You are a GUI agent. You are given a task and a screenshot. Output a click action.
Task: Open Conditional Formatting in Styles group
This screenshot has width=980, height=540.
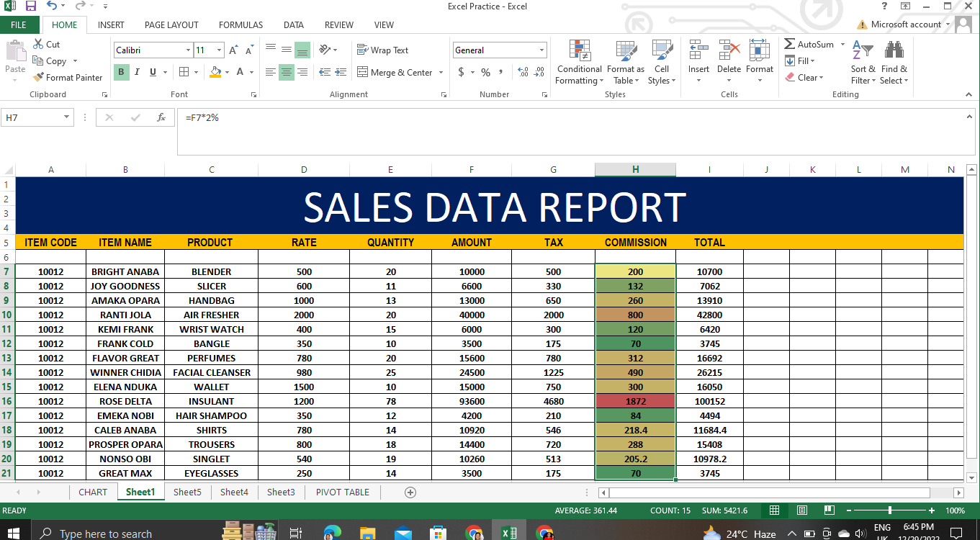point(579,63)
